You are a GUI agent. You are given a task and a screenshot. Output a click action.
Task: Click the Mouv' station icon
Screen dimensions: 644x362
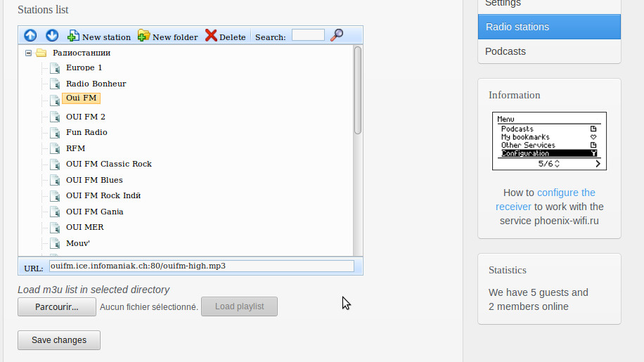tap(55, 243)
